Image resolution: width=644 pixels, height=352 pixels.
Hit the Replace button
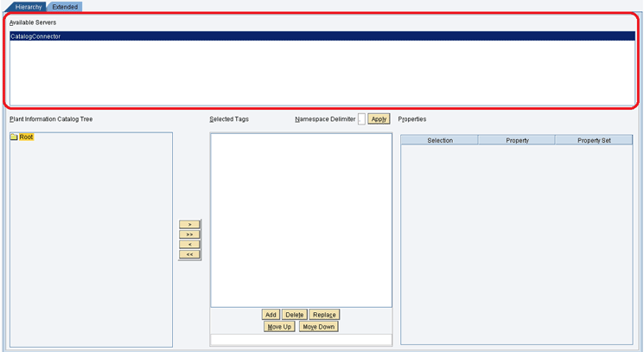pos(324,315)
